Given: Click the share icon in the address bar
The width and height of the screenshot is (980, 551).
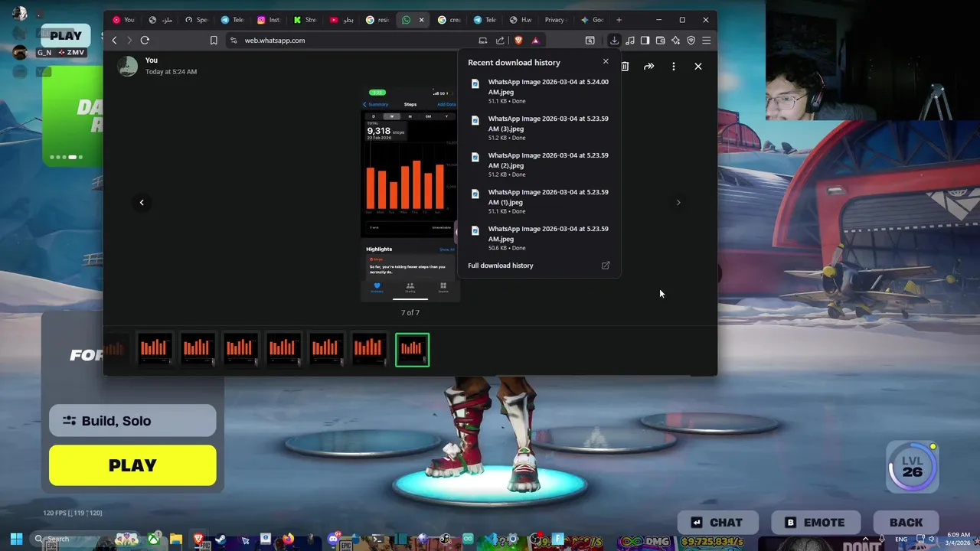Looking at the screenshot, I should point(500,41).
